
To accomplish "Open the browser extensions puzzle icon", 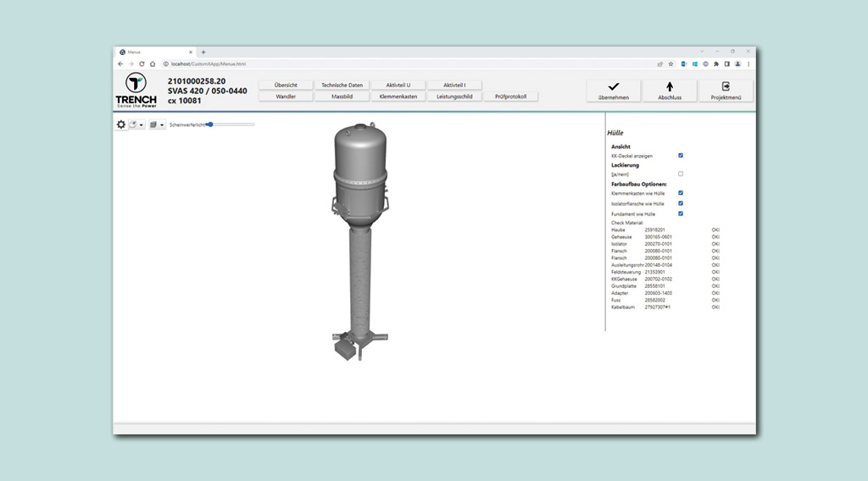I will (716, 64).
